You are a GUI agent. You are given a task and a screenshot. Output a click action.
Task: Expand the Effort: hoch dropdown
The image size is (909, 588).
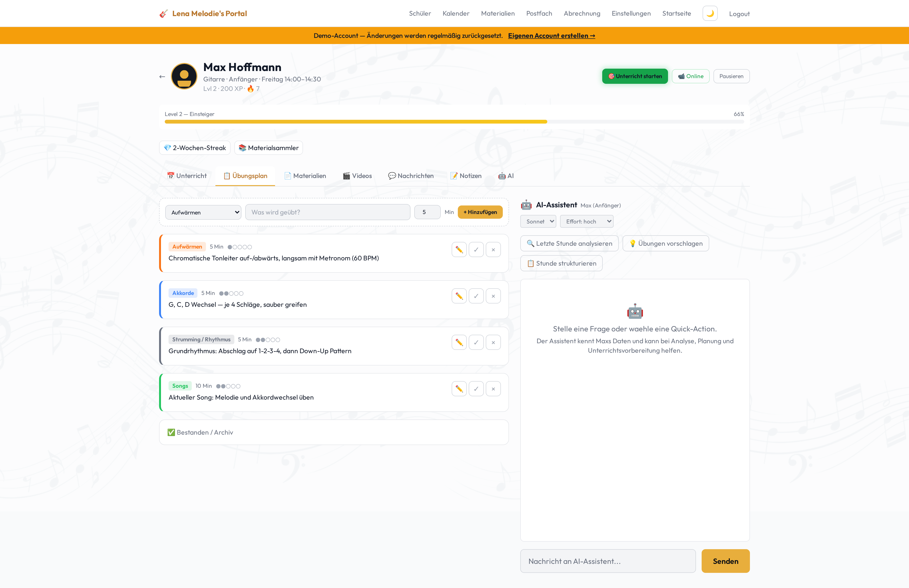tap(586, 222)
